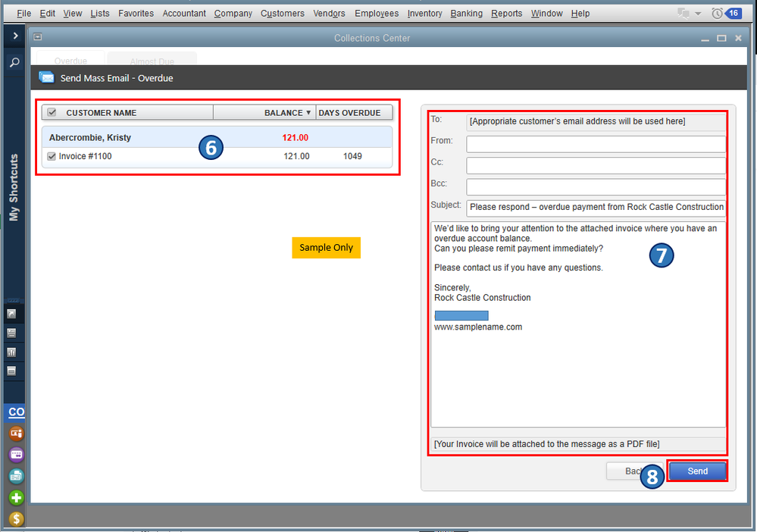This screenshot has height=532, width=757.
Task: Click the PDF attachment note line
Action: click(578, 444)
